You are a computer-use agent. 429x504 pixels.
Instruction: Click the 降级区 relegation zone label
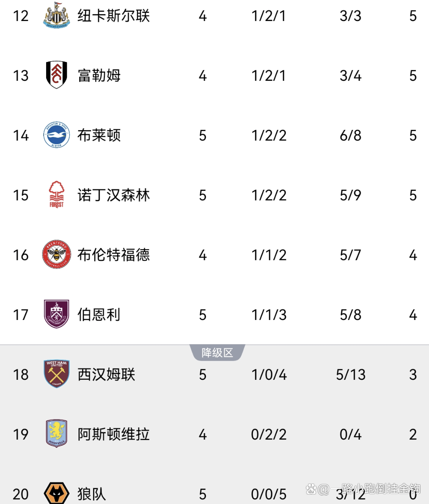[217, 353]
